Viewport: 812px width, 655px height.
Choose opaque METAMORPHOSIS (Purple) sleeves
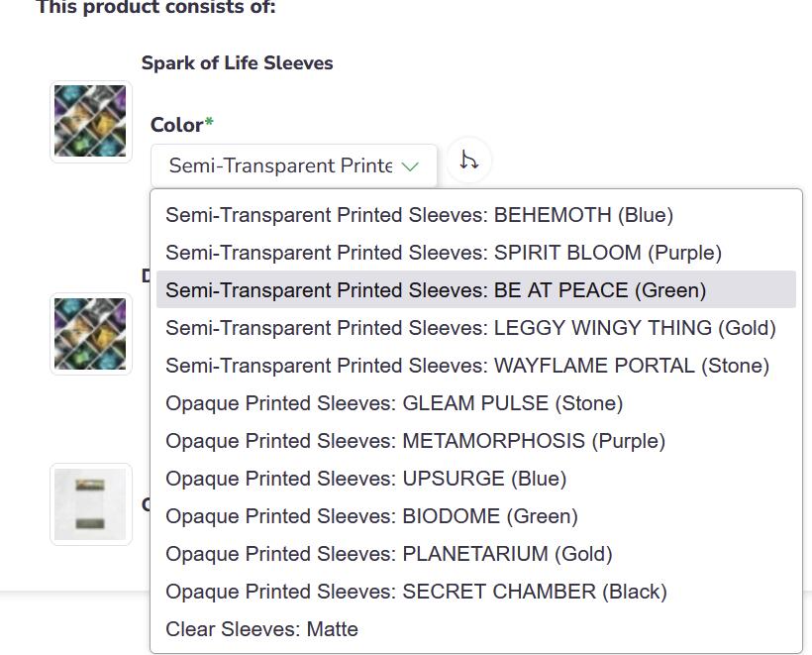click(x=415, y=441)
